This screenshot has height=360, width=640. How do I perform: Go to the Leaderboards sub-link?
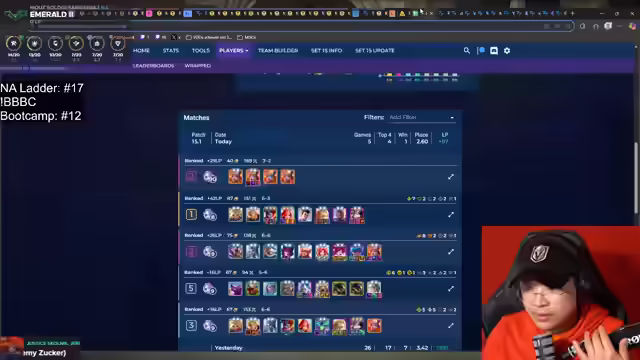153,66
